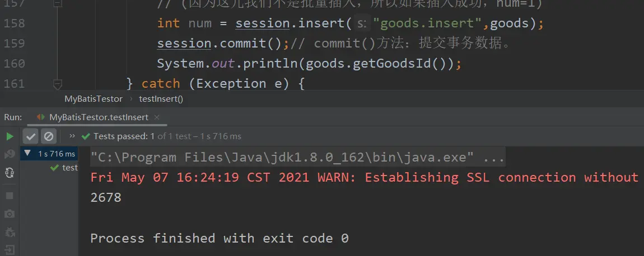644x256 pixels.
Task: Click the fold marker beside line 161
Action: [x=58, y=84]
